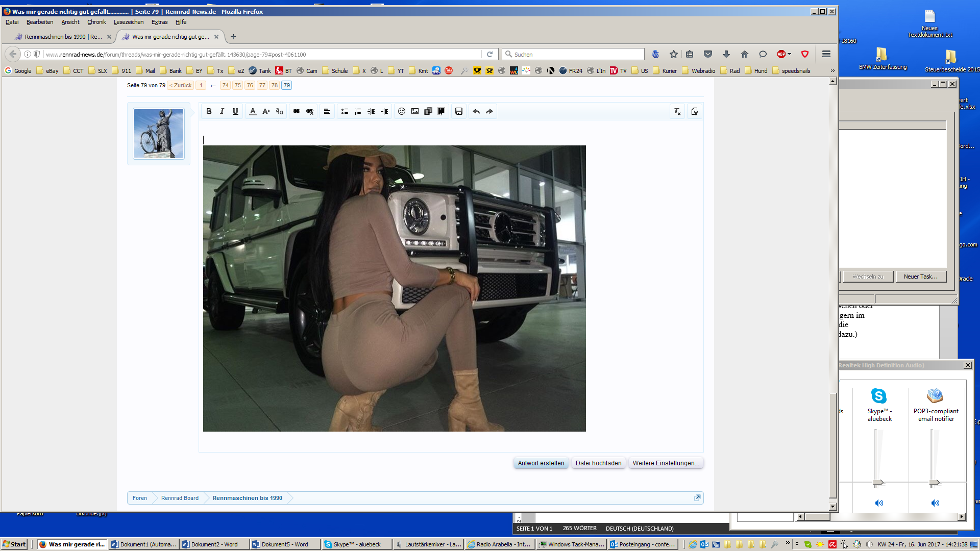Image resolution: width=980 pixels, height=551 pixels.
Task: Mute the POP3-compliant email notifier speaker
Action: click(935, 503)
